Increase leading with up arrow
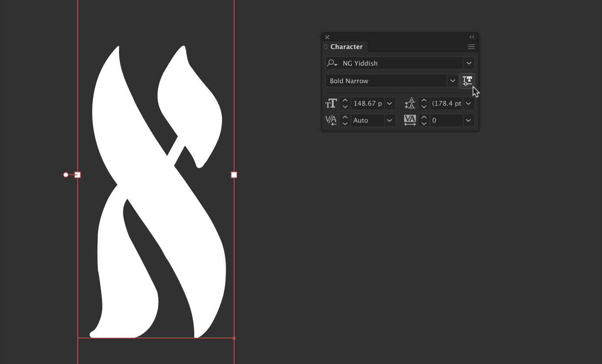The width and height of the screenshot is (602, 364). pyautogui.click(x=424, y=100)
